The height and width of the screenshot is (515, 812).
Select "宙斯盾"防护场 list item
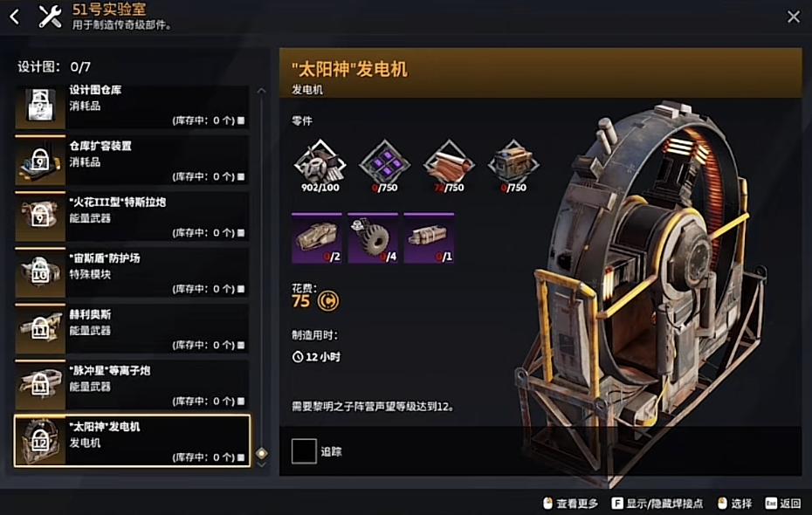coord(132,273)
